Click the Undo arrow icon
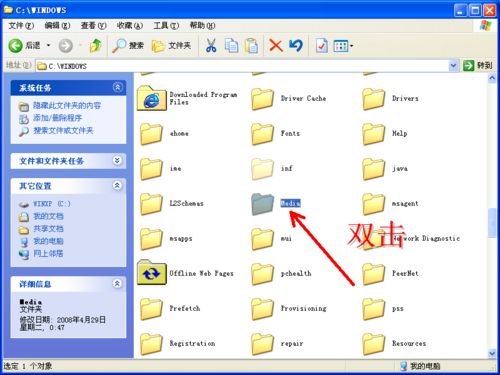The image size is (500, 375). (296, 46)
